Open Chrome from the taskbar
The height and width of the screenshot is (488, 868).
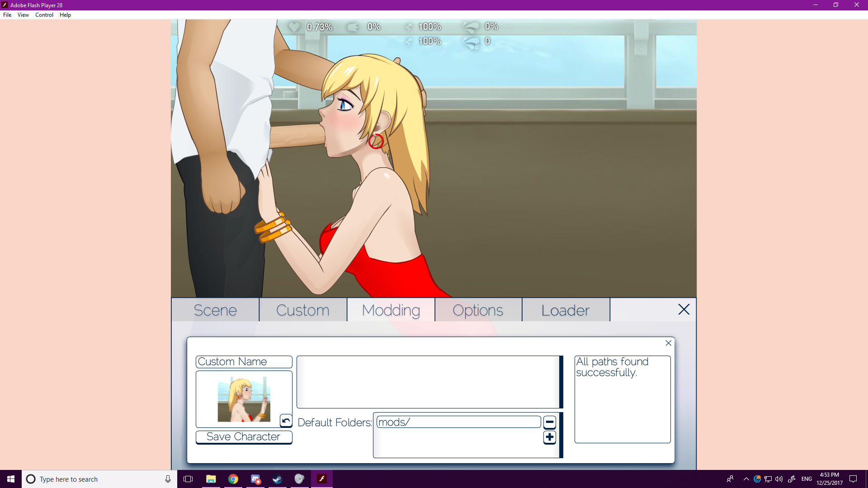(233, 479)
